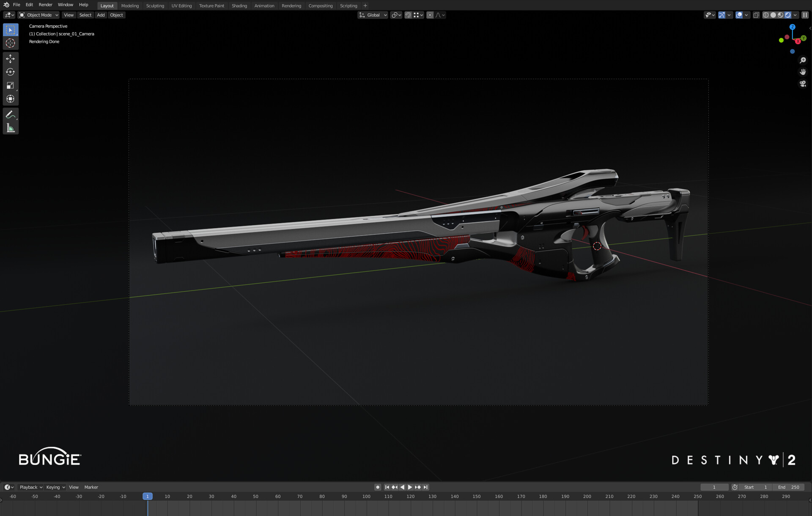812x516 pixels.
Task: Toggle X-ray view
Action: [756, 15]
